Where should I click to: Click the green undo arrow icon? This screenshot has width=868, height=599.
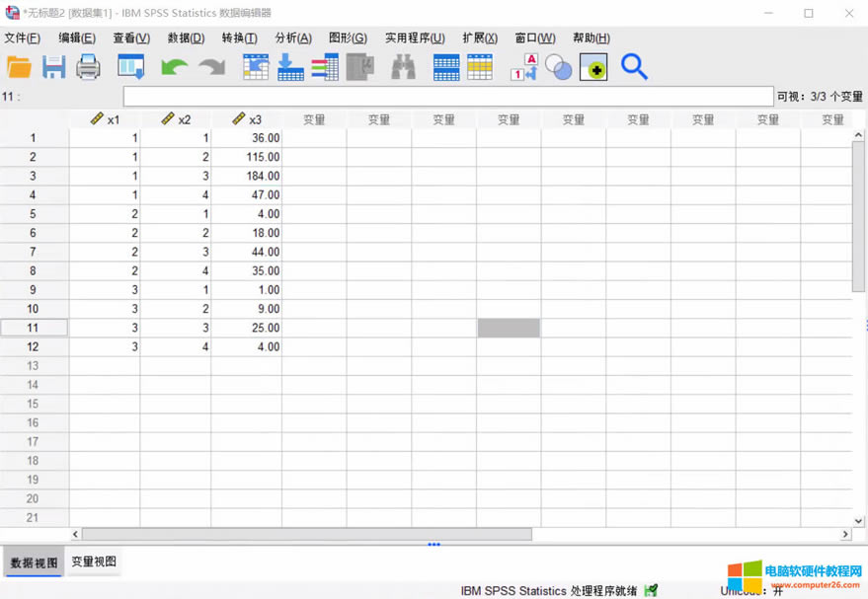tap(174, 67)
